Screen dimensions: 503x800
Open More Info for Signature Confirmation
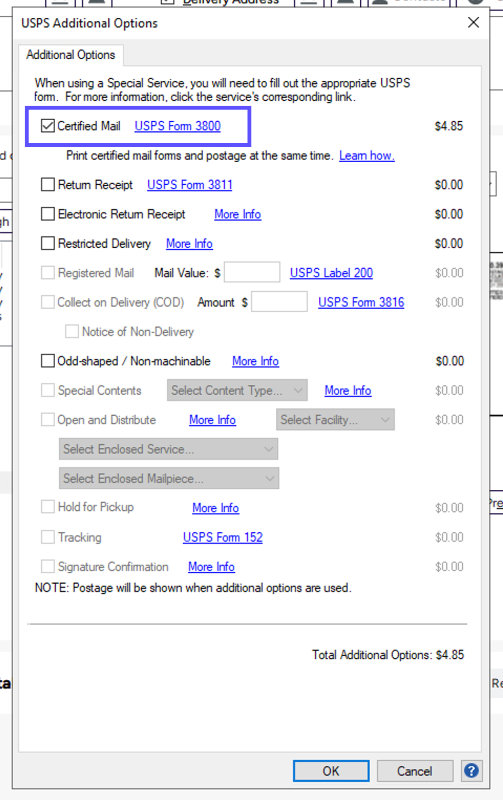click(211, 567)
